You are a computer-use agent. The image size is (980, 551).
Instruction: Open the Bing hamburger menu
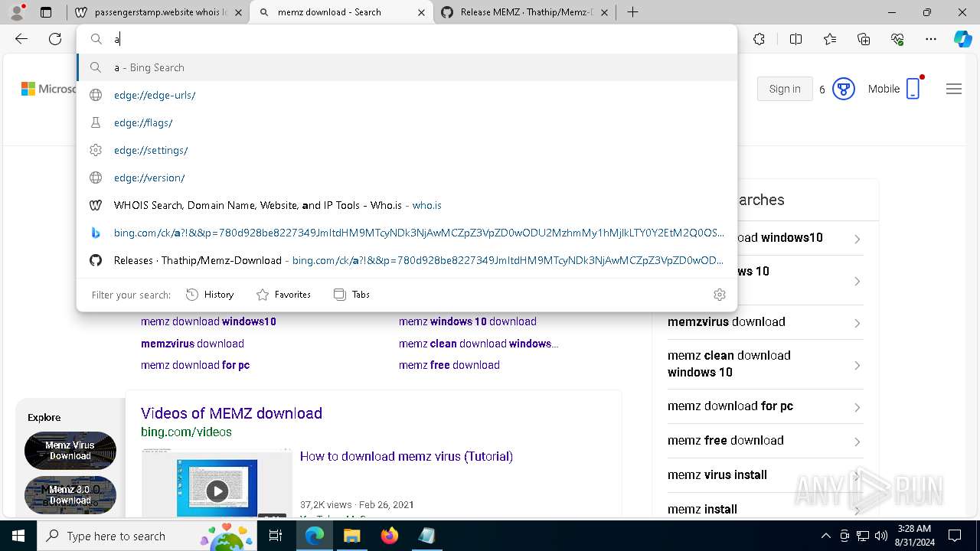pyautogui.click(x=953, y=89)
